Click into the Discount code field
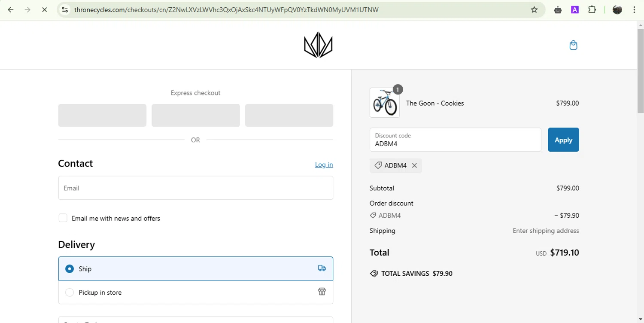644x323 pixels. pyautogui.click(x=455, y=140)
